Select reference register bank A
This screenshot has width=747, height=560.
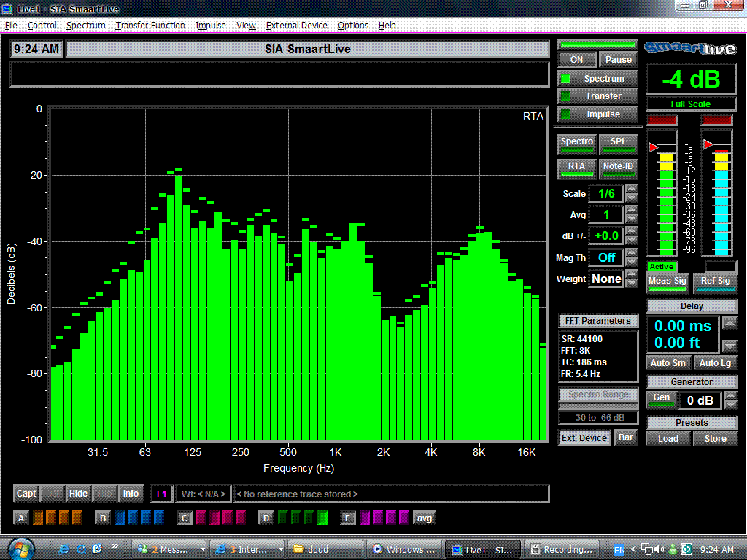click(20, 518)
